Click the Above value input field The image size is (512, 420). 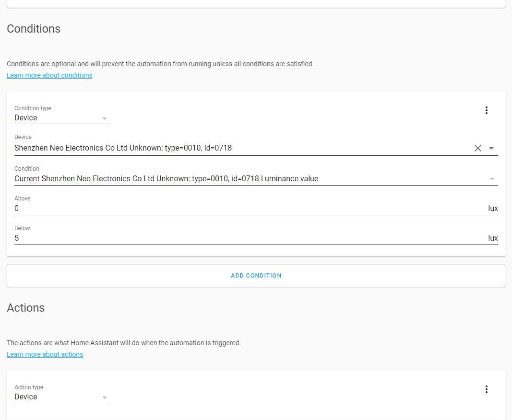coord(240,209)
